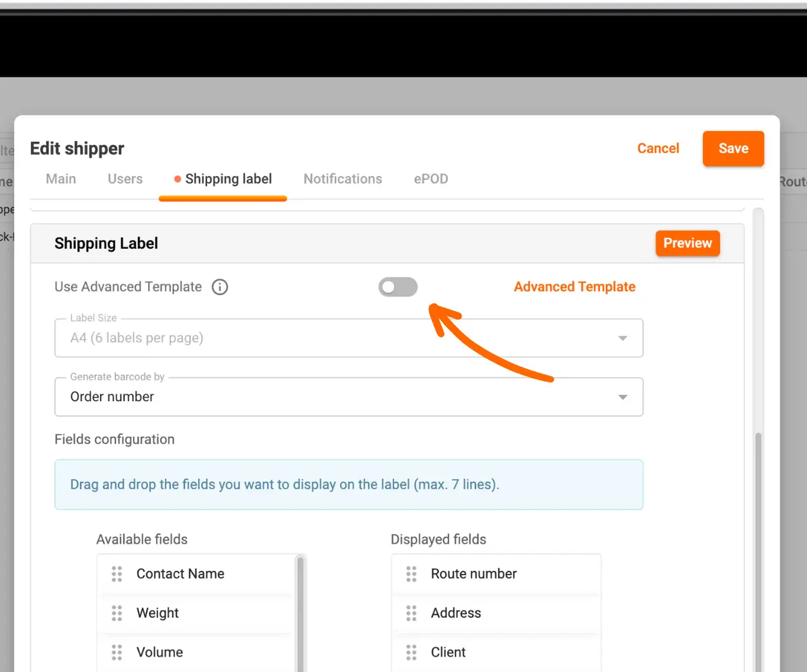Select the Contact Name field text

[180, 574]
